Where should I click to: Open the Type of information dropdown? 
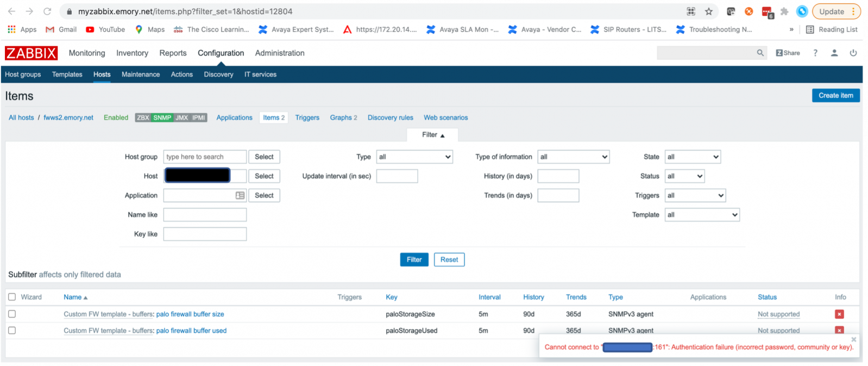point(574,157)
